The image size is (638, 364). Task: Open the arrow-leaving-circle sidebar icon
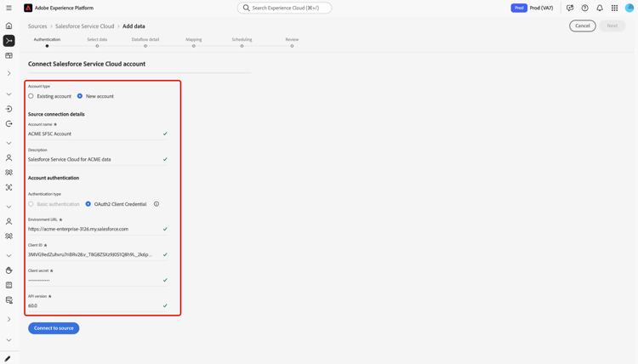[9, 123]
